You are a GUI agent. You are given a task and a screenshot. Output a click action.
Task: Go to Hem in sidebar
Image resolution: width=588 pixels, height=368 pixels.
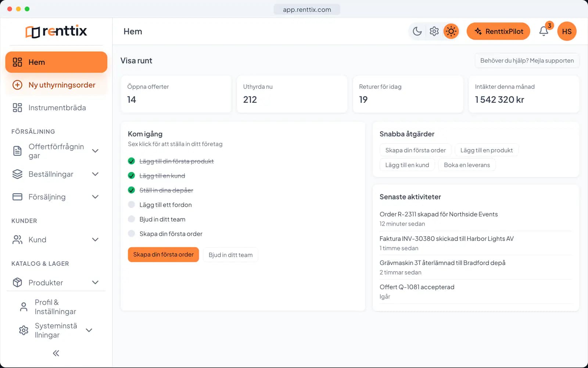point(56,62)
